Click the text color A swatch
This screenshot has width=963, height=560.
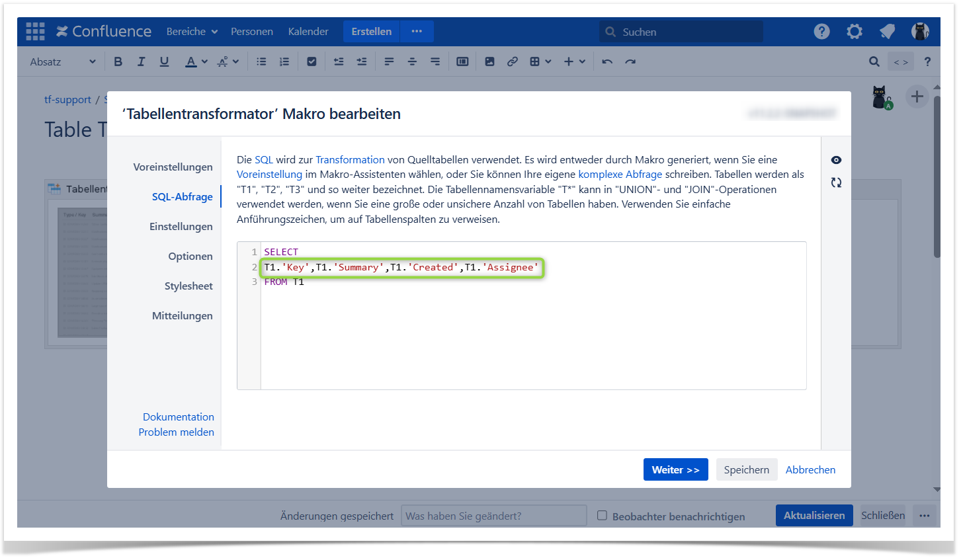190,61
